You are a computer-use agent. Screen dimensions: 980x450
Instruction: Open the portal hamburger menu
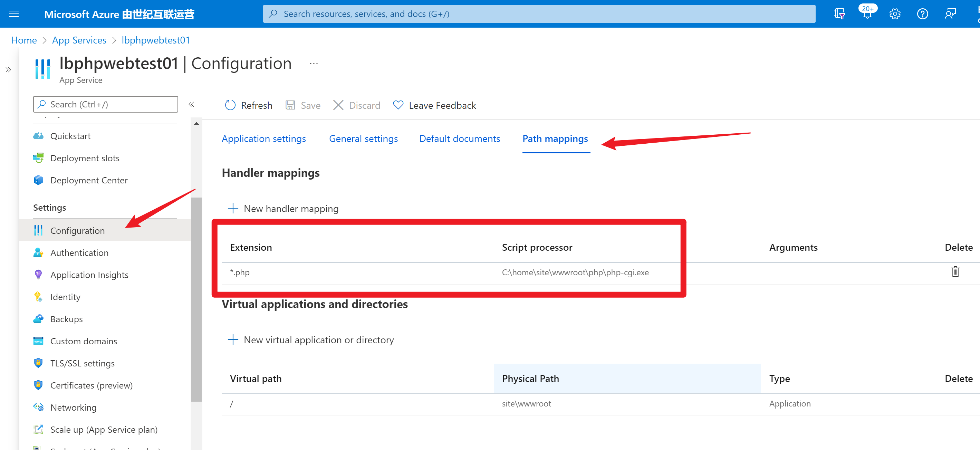14,14
